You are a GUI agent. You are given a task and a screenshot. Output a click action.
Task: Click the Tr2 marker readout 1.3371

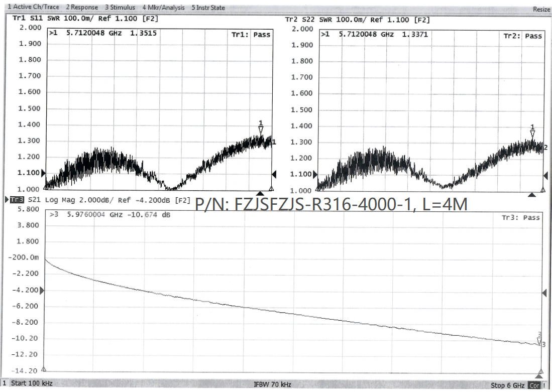tap(415, 35)
